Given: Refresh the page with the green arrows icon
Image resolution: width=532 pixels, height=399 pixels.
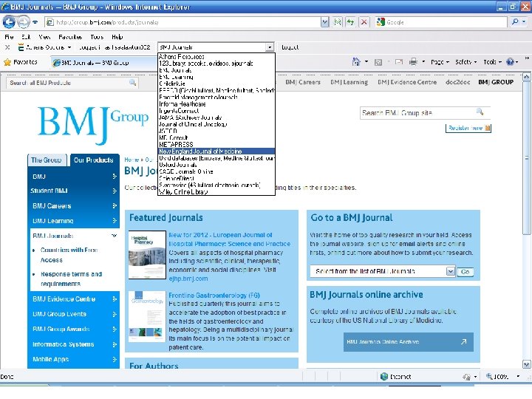Looking at the screenshot, I should click(350, 22).
